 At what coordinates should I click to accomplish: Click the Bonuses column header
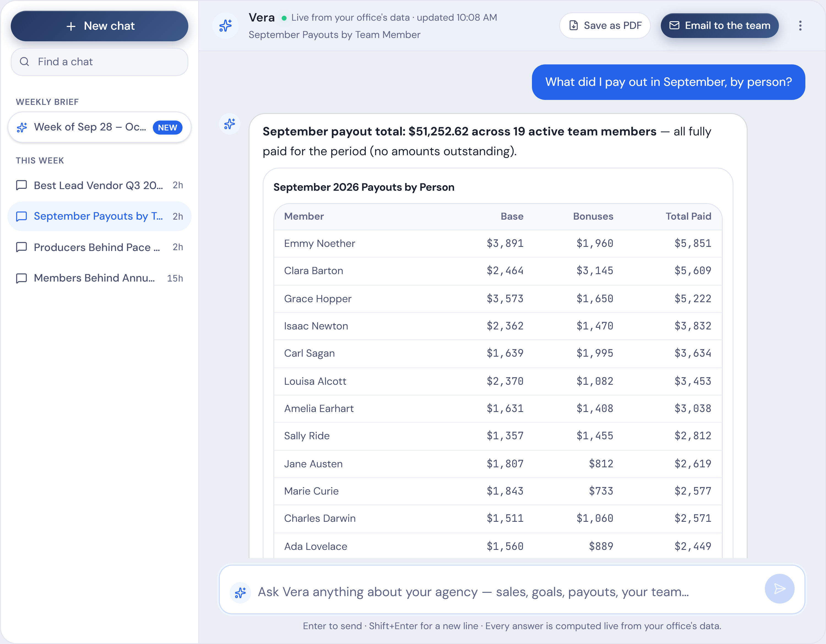point(593,217)
